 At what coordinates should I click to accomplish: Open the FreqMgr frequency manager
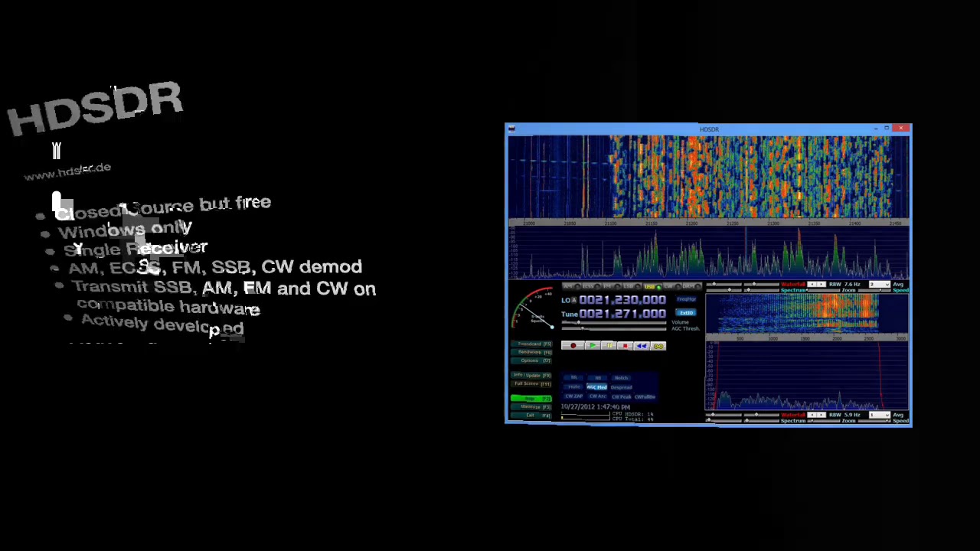[x=686, y=299]
